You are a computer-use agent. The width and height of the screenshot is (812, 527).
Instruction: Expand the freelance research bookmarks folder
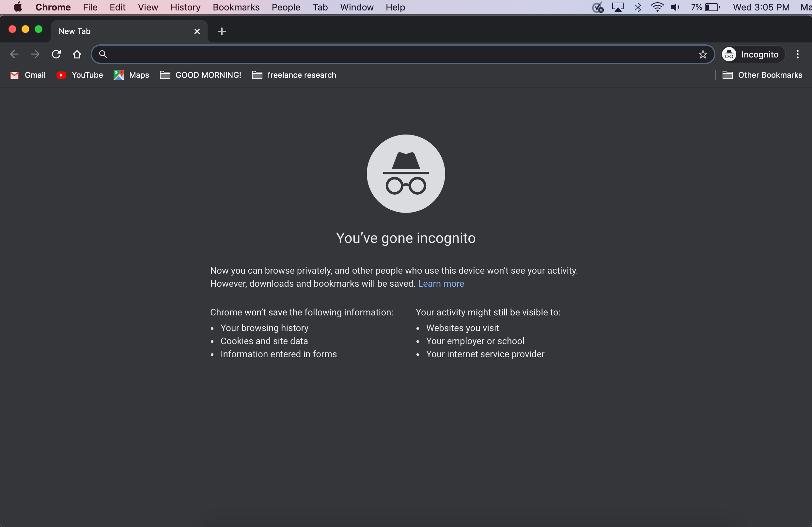coord(294,75)
